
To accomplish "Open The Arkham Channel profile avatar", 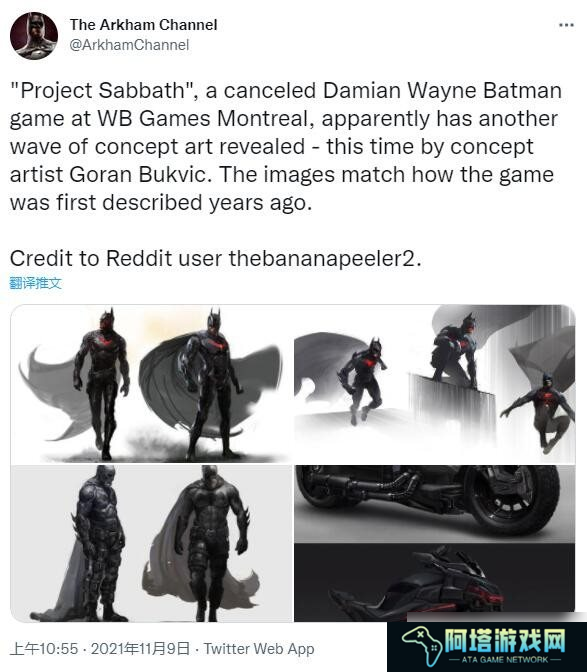I will point(34,36).
